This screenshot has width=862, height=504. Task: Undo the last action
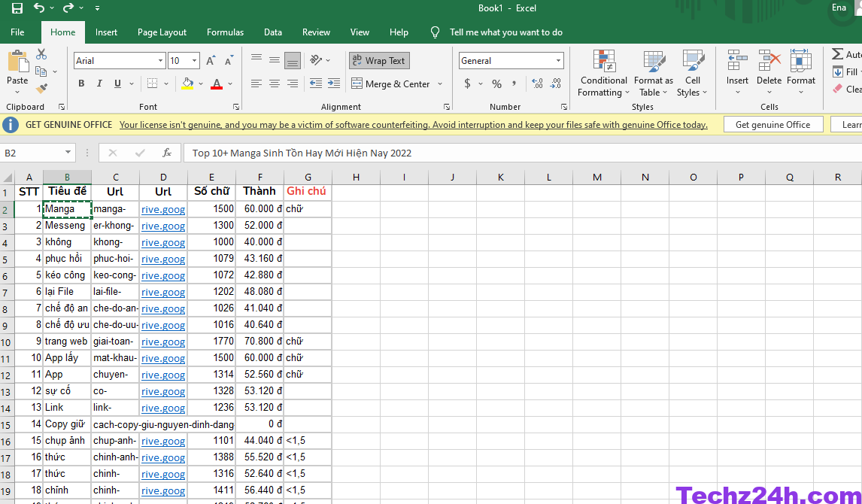(39, 8)
